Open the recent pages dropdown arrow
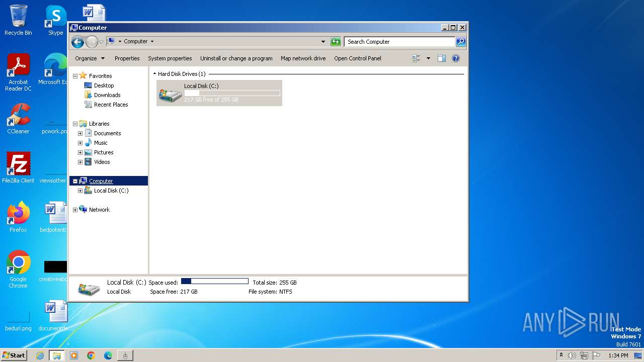644x362 pixels. [x=101, y=42]
